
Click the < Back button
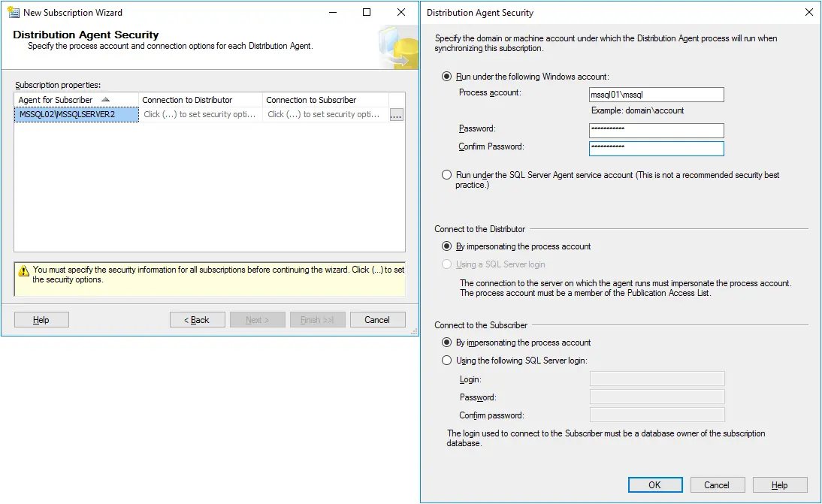[x=197, y=319]
